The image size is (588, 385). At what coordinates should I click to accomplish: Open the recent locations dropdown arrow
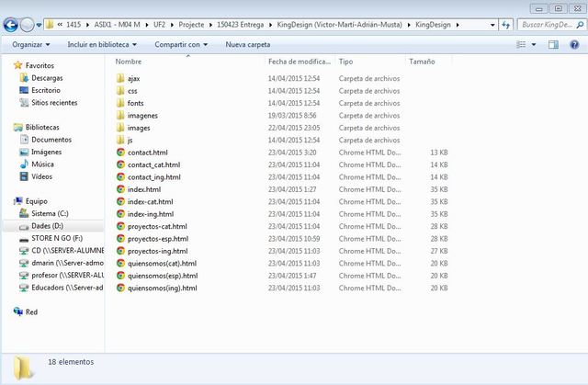click(39, 26)
